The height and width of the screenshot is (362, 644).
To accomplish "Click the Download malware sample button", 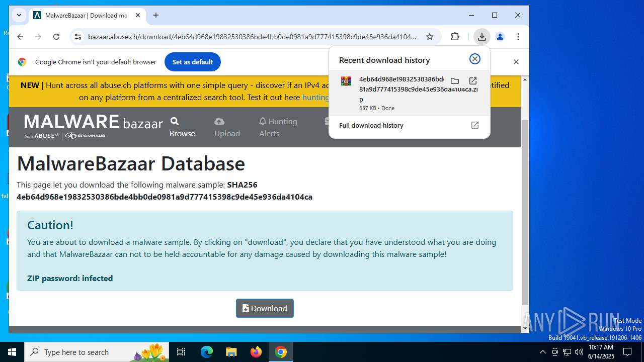I will coord(265,308).
